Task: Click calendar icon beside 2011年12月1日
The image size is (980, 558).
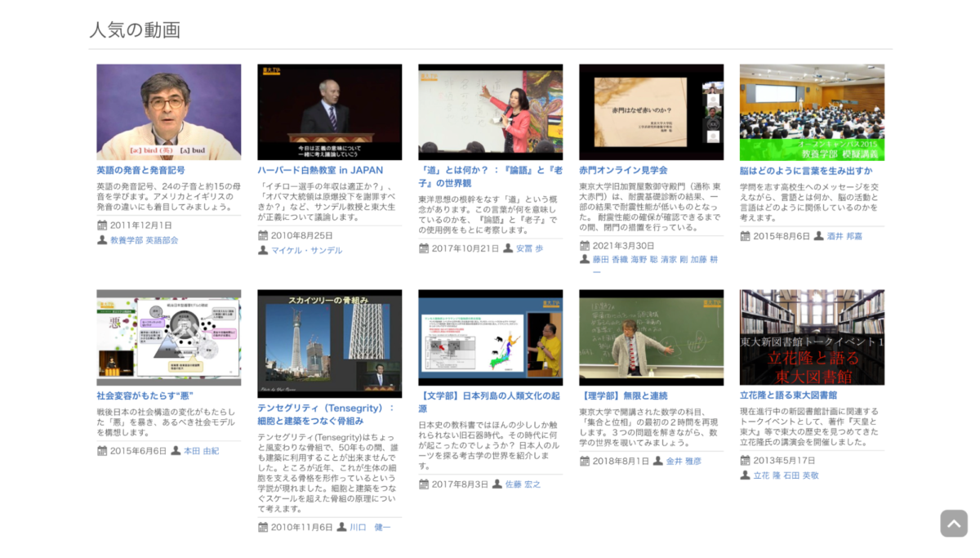Action: click(102, 225)
